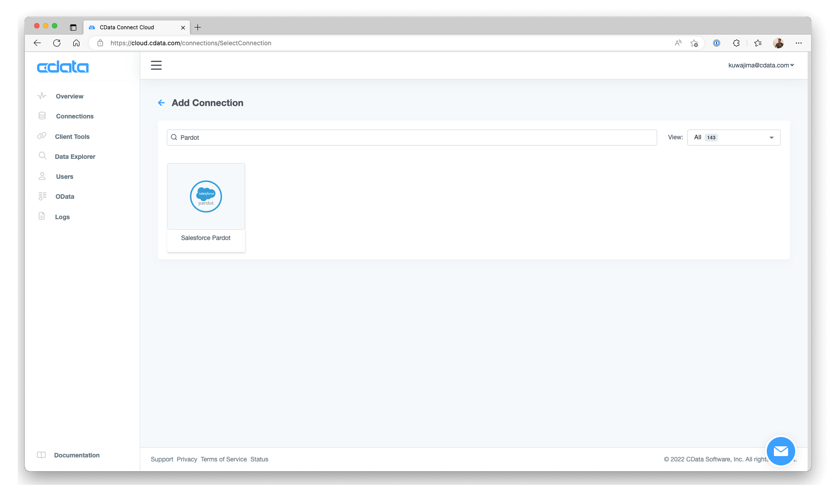This screenshot has height=504, width=836.
Task: Click the Support footer link
Action: (x=162, y=459)
